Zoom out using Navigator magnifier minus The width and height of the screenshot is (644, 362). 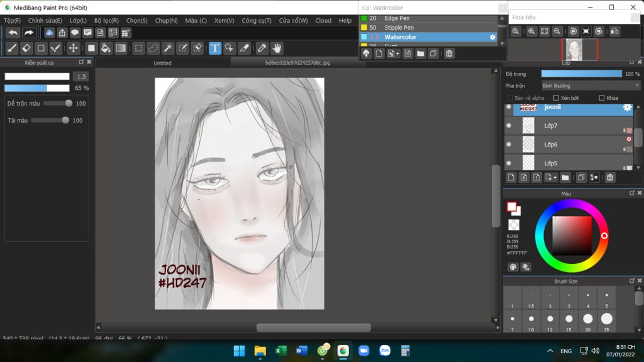[557, 31]
